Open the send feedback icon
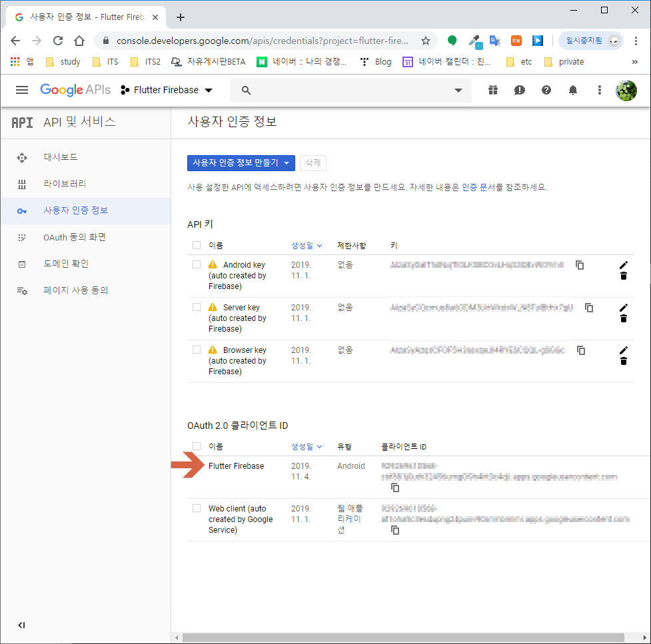Viewport: 651px width, 644px height. (519, 90)
